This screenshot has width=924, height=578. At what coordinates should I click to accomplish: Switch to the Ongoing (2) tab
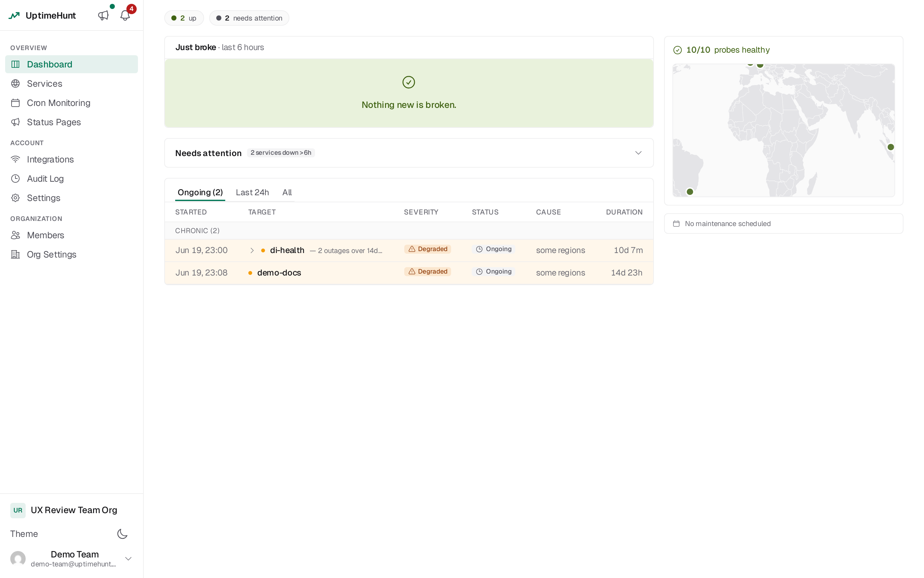(200, 192)
